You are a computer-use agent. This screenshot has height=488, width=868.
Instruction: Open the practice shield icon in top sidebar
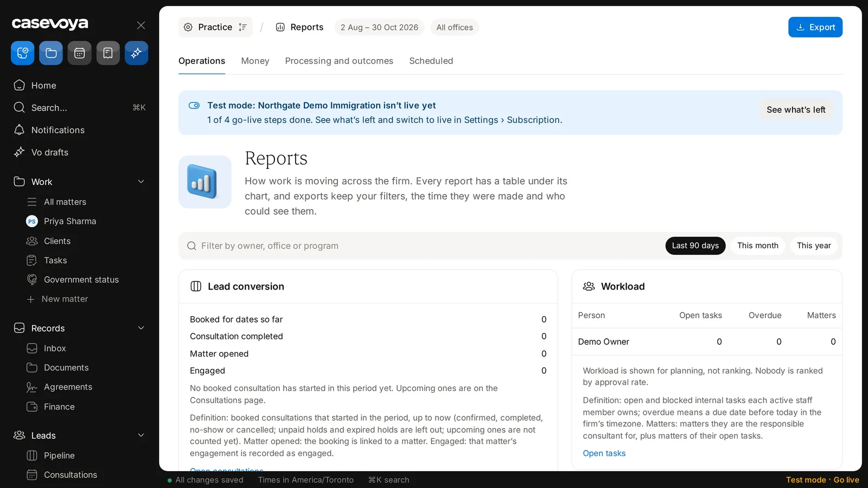point(23,53)
